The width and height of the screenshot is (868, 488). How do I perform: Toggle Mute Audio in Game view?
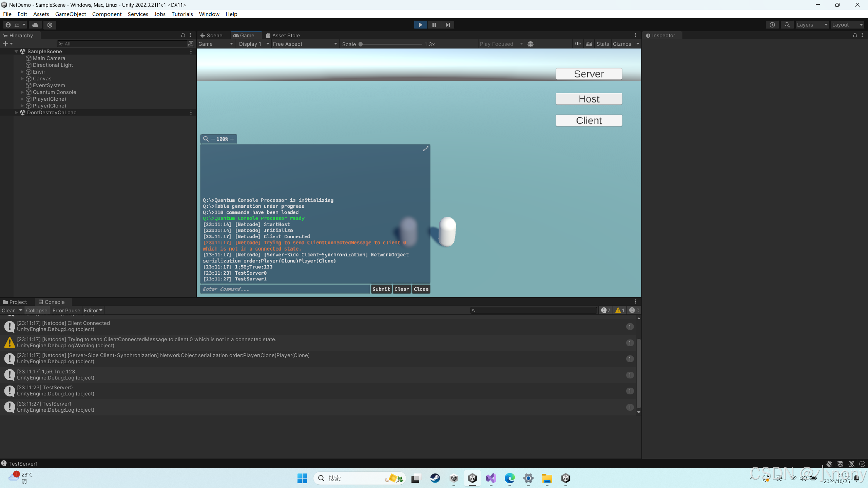tap(578, 44)
